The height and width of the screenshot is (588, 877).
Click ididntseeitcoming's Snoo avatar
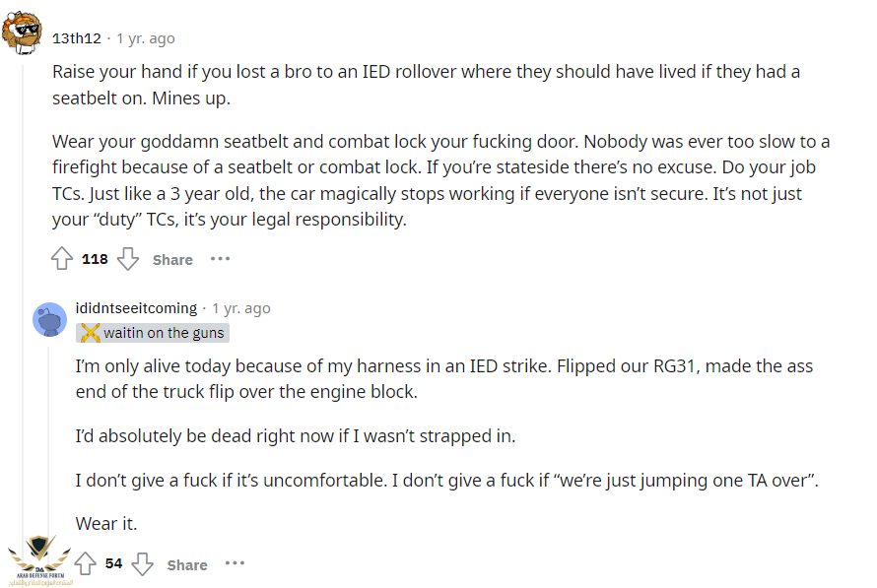pos(50,318)
